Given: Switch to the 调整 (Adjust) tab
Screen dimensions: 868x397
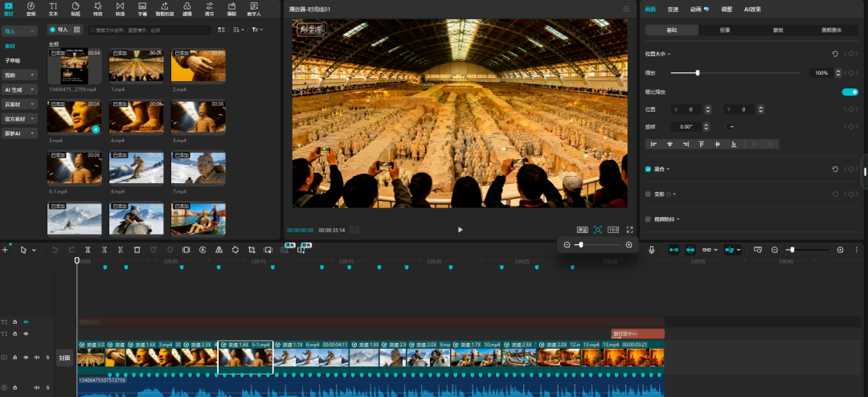Looking at the screenshot, I should click(727, 9).
